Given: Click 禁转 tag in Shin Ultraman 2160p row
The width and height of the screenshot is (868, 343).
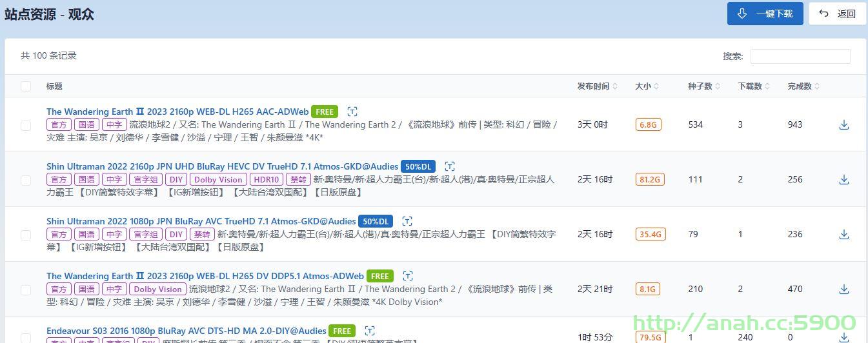Looking at the screenshot, I should click(298, 180).
